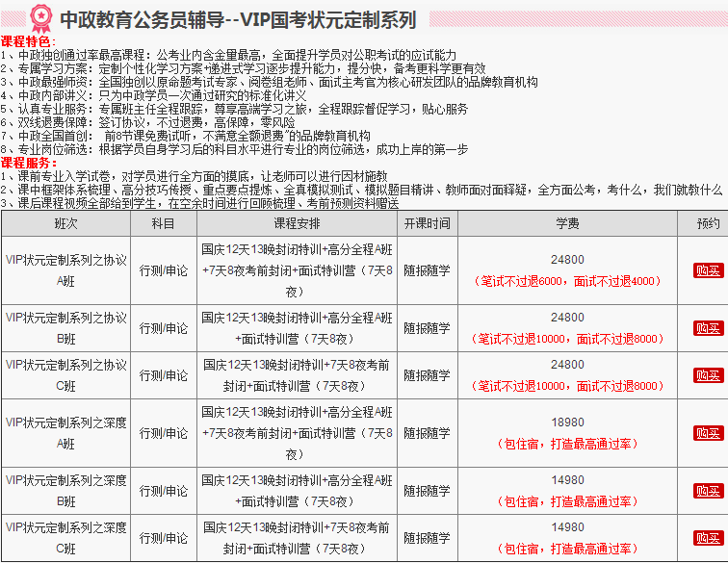
Task: Select the 开课时间 column header
Action: (x=428, y=223)
